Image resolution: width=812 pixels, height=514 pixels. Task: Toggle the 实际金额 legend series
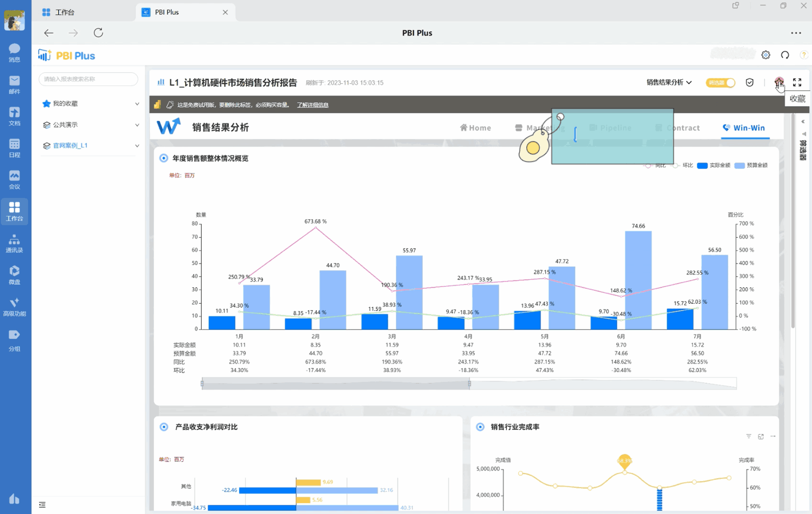click(x=713, y=165)
